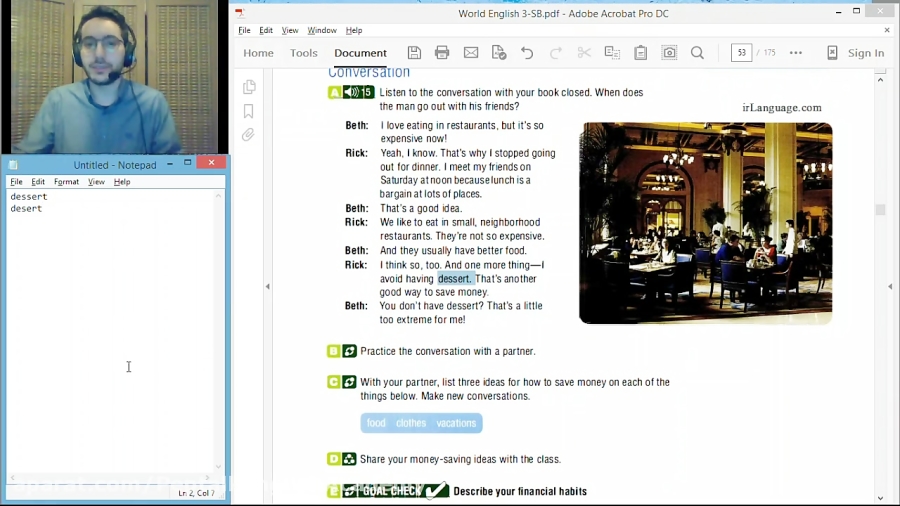900x506 pixels.
Task: Play the audio track 15 speaker icon
Action: click(x=352, y=93)
